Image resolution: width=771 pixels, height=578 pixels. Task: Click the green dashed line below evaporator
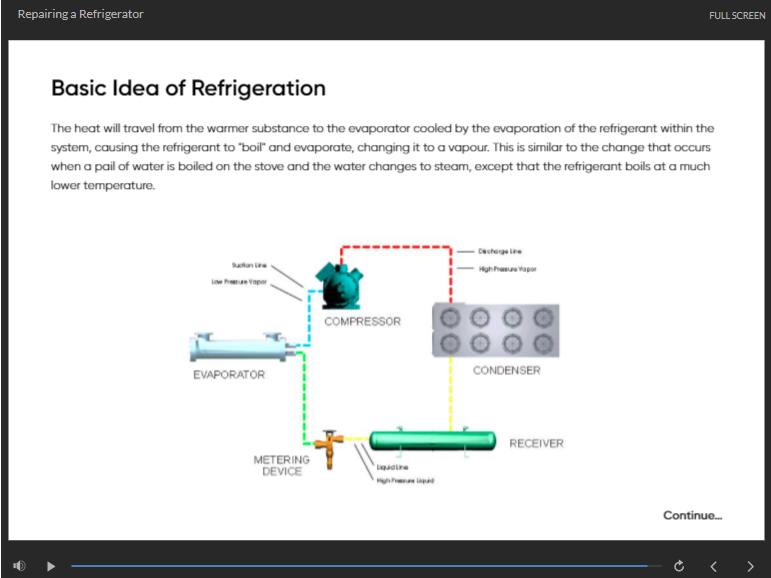click(304, 398)
